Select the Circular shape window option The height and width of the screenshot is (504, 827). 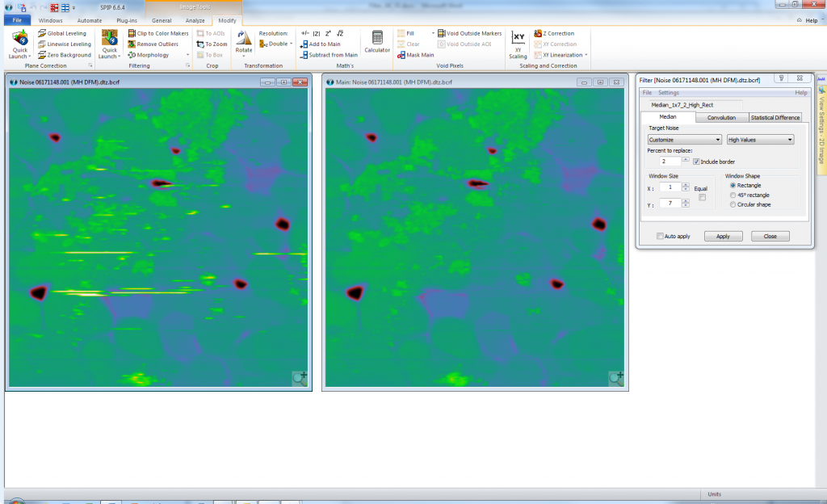click(x=732, y=204)
